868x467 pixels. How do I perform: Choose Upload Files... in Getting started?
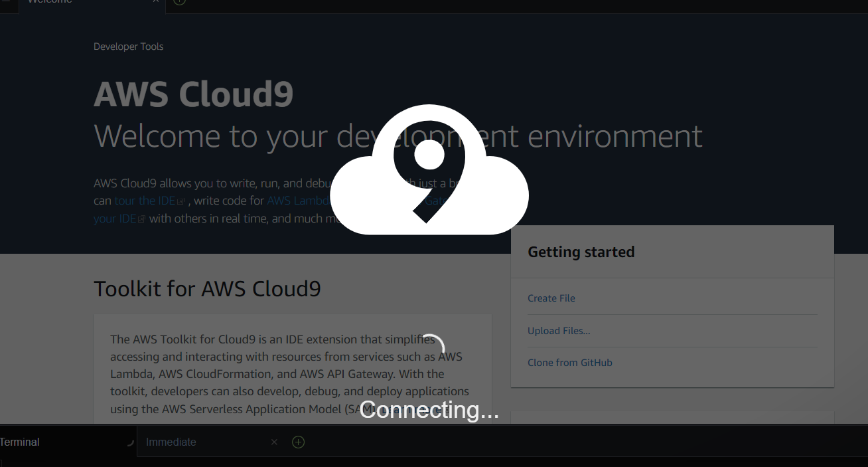(x=559, y=331)
